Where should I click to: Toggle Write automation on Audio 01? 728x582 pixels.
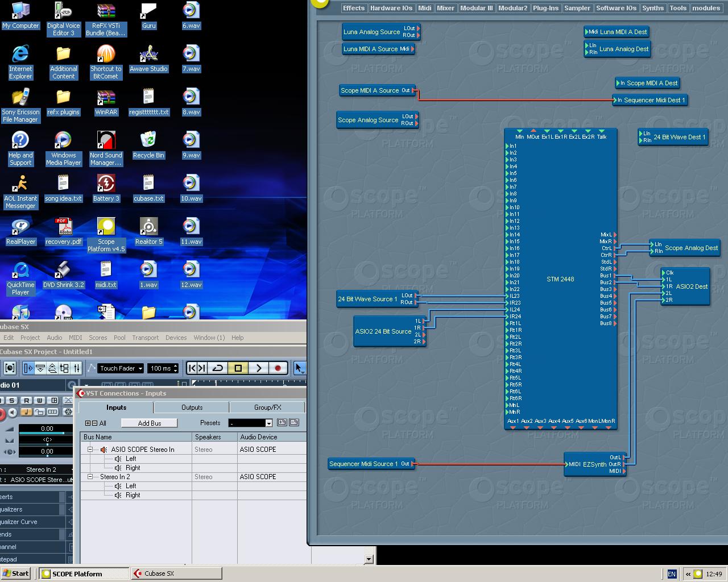[x=40, y=401]
